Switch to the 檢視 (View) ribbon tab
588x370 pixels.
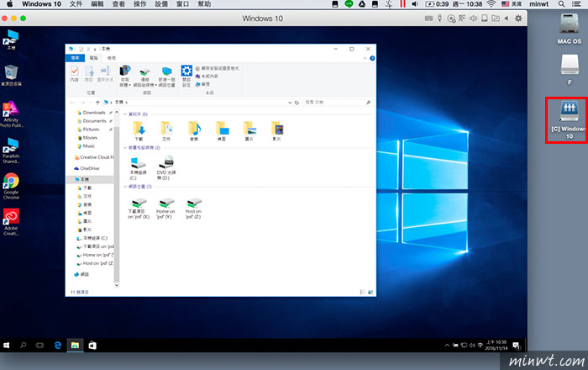coord(112,58)
